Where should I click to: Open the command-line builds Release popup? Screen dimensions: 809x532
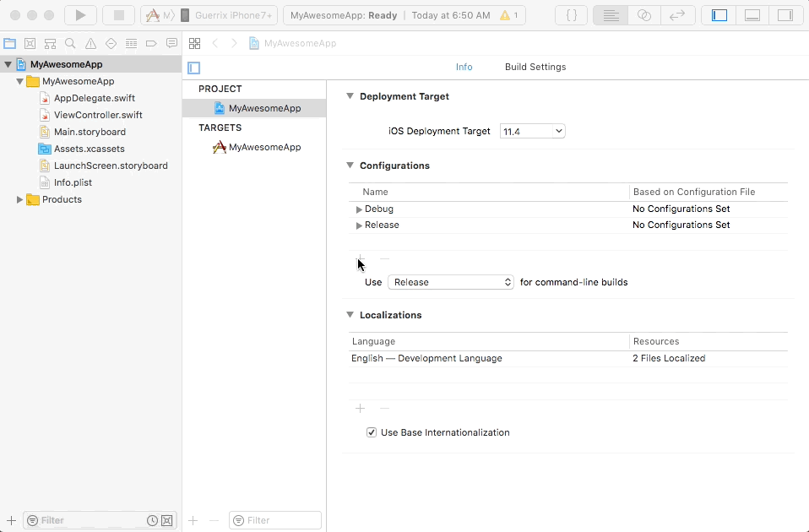(x=450, y=282)
